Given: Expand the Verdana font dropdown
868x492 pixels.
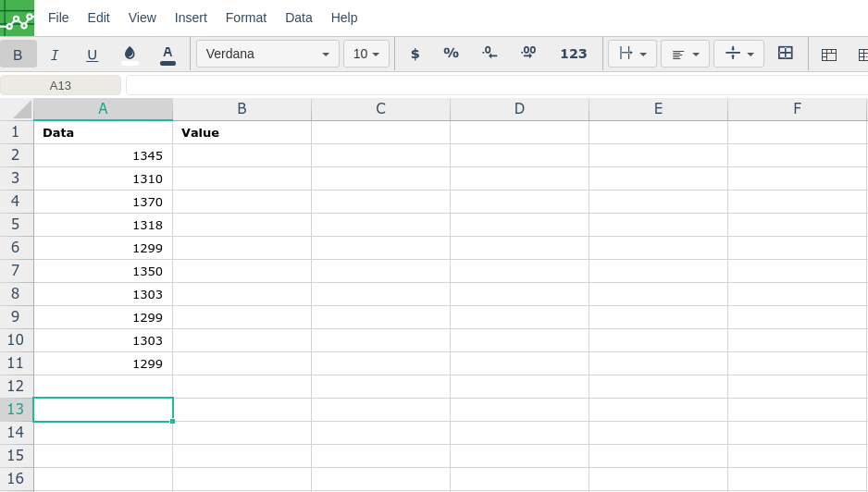Looking at the screenshot, I should coord(267,54).
